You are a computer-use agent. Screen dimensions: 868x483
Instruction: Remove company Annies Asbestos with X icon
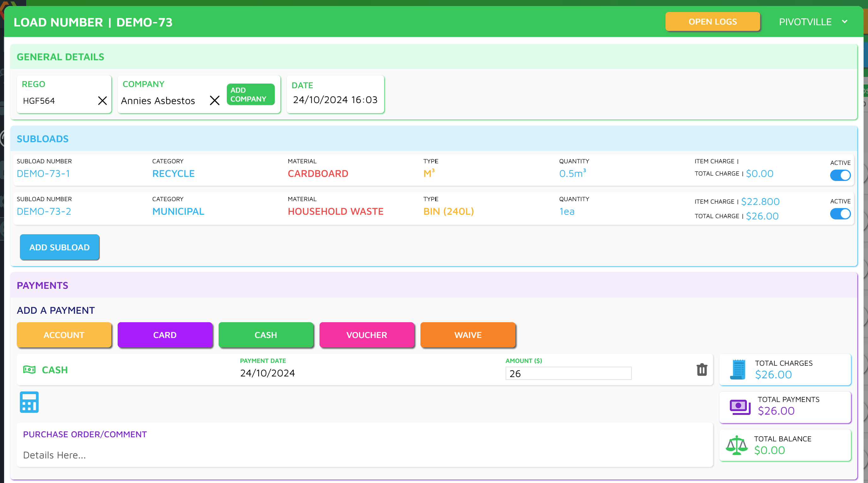(215, 100)
